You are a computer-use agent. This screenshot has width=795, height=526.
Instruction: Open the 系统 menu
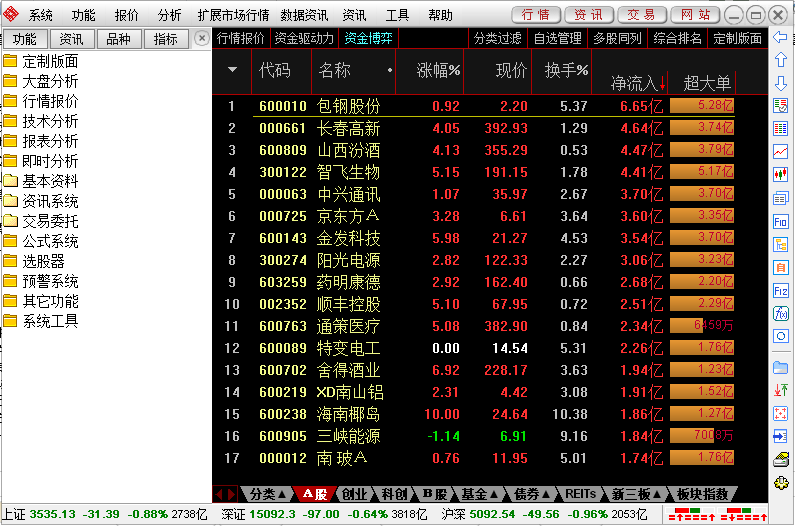(41, 15)
